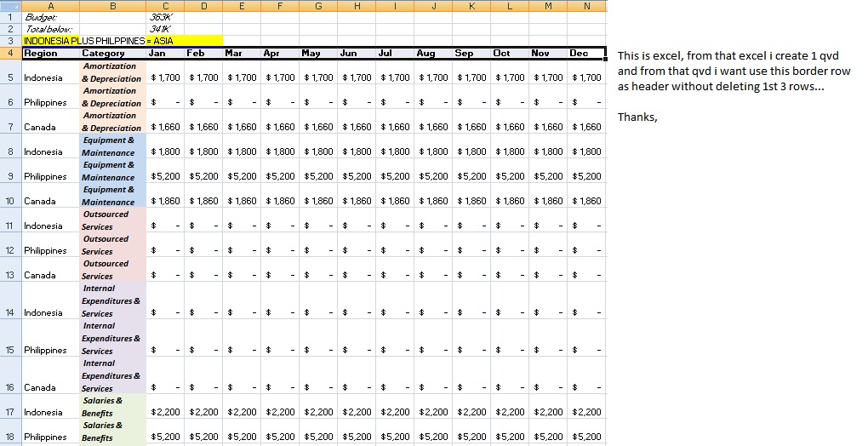Click the Feb header cell
Screen dimensions: 868x446
tap(203, 53)
